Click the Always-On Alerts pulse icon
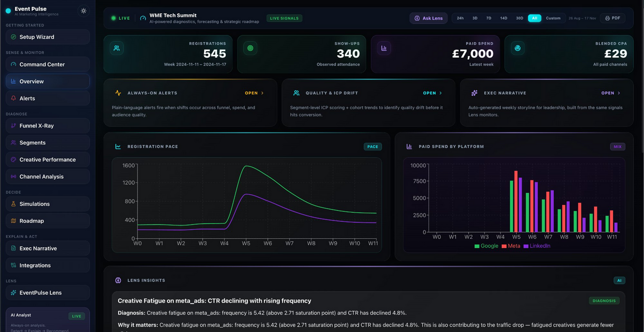Image resolution: width=644 pixels, height=332 pixels. 118,93
